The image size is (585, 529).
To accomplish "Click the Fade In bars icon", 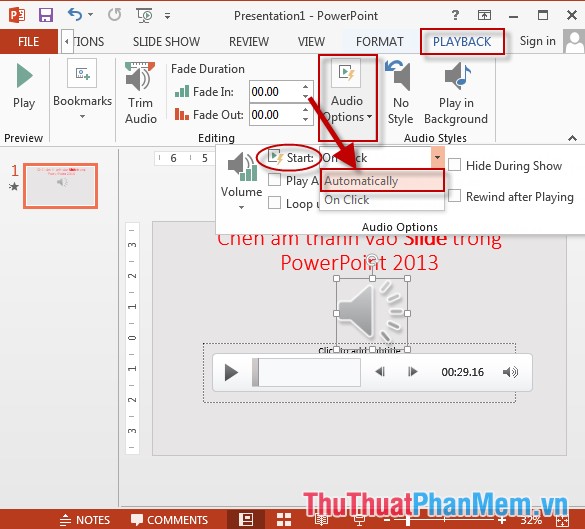I will tap(182, 91).
